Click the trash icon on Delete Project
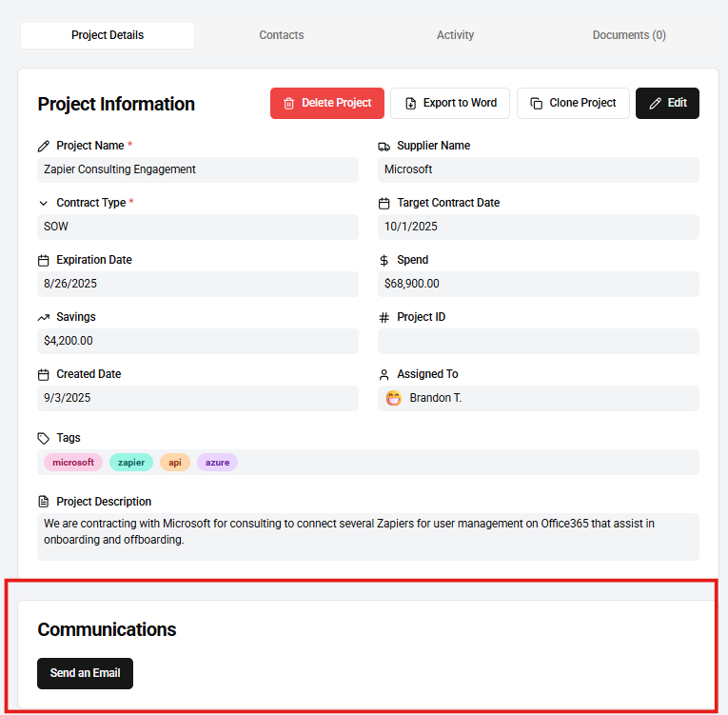Image resolution: width=728 pixels, height=715 pixels. [x=289, y=103]
